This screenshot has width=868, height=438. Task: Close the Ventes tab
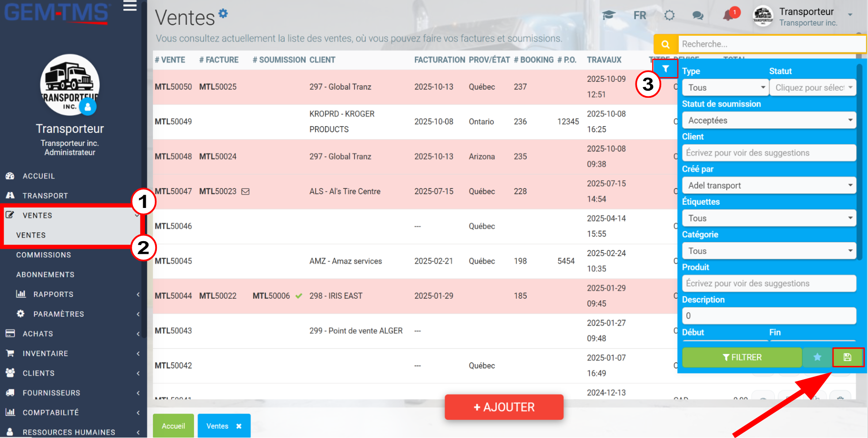(239, 426)
